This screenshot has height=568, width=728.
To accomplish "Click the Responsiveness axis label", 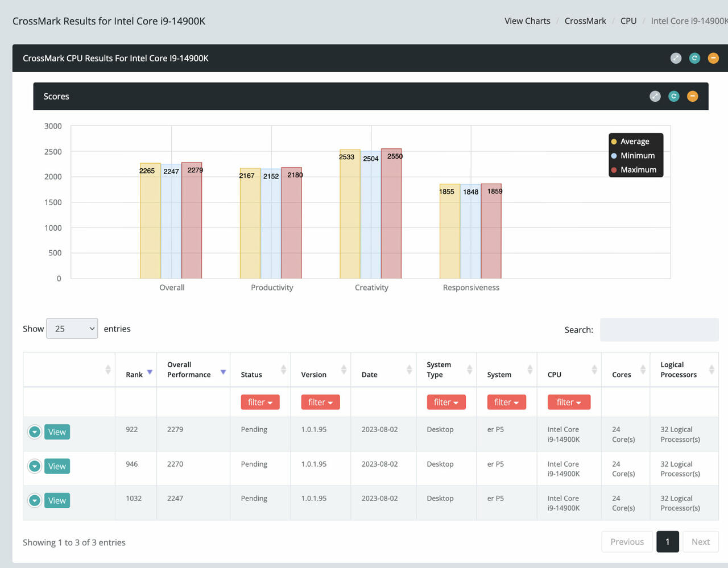I will [471, 288].
